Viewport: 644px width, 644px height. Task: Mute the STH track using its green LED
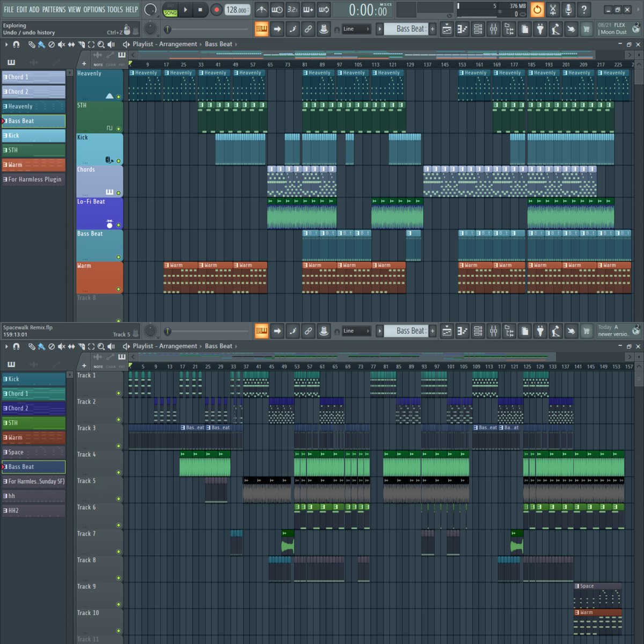(x=119, y=129)
